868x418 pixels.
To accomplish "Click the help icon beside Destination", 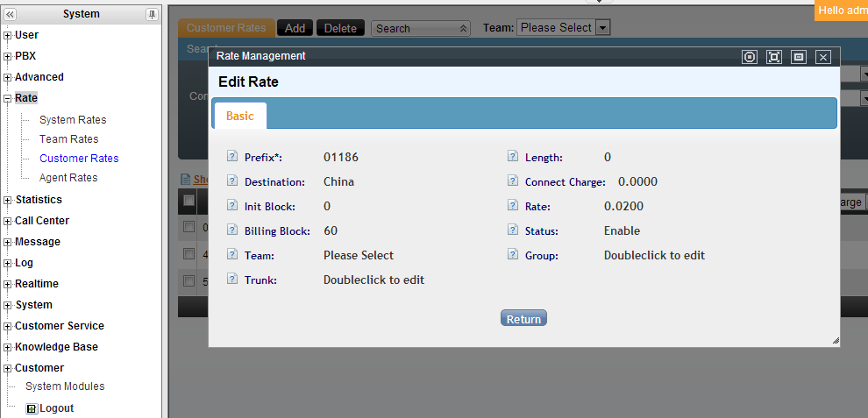I will 232,181.
